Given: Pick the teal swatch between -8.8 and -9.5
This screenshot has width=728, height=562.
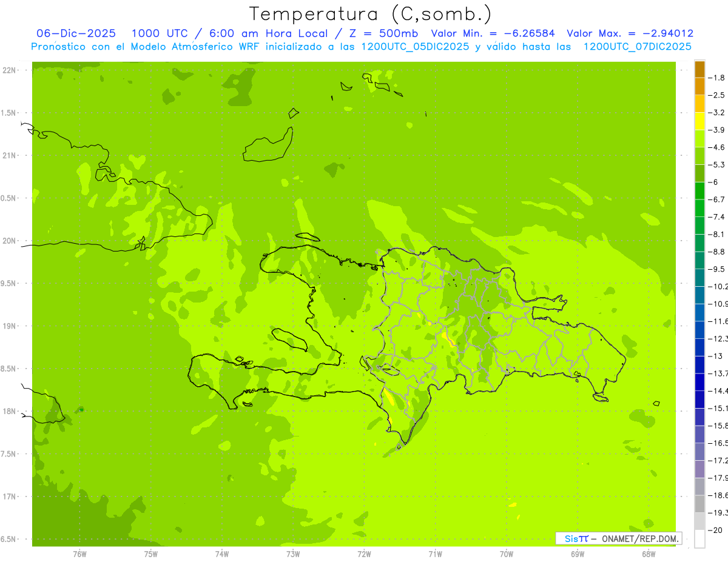Looking at the screenshot, I should (x=699, y=261).
